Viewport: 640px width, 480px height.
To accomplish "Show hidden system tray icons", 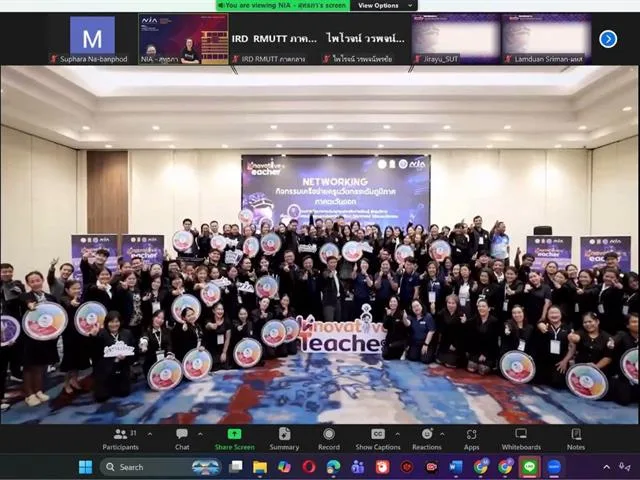I will [607, 467].
